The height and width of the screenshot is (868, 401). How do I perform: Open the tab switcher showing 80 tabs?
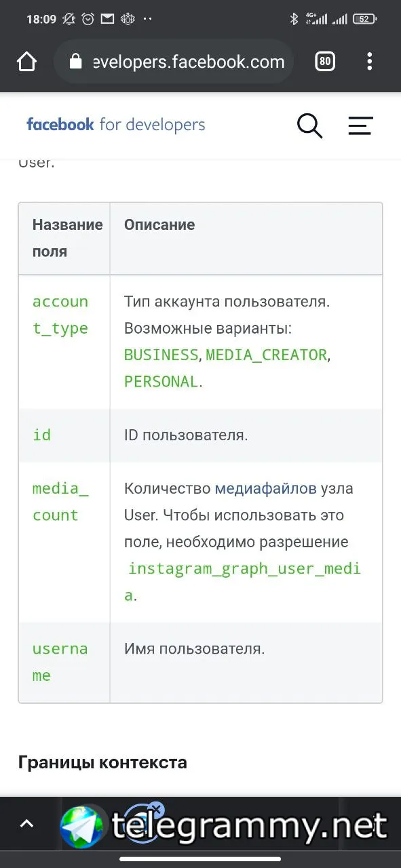click(x=325, y=62)
